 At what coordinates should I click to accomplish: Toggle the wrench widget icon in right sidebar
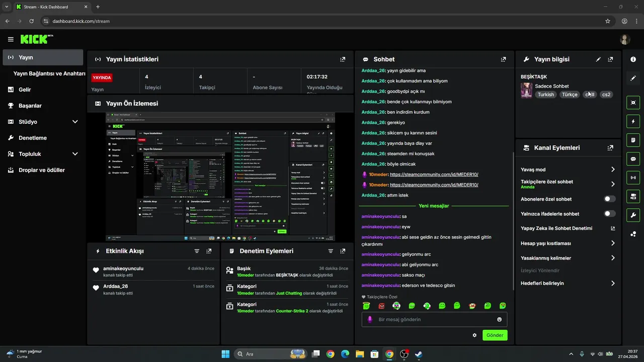(x=633, y=215)
